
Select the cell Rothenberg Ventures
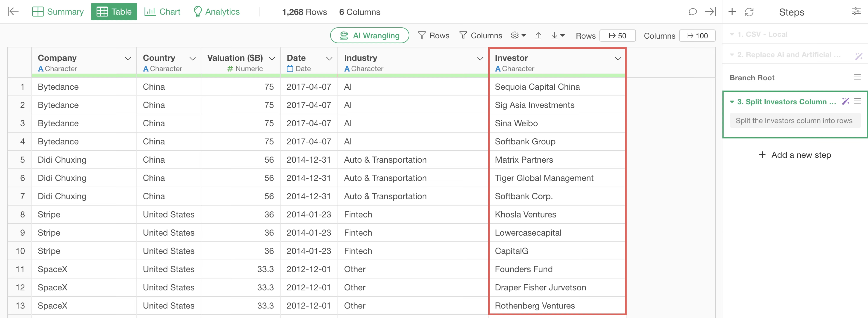coord(557,306)
